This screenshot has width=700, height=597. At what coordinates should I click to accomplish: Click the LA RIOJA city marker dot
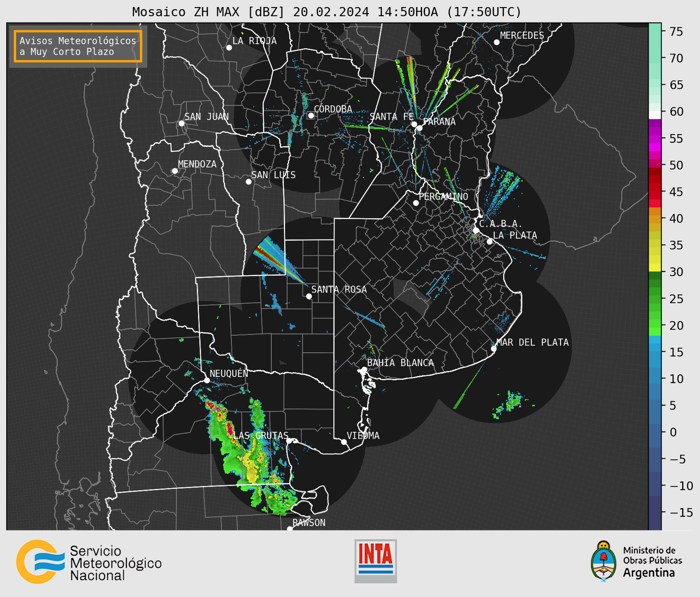click(x=229, y=48)
